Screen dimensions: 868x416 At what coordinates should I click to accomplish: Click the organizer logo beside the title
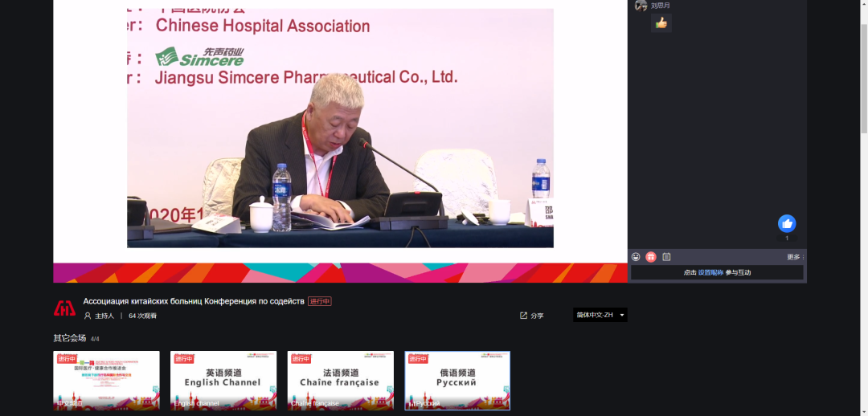tap(64, 308)
